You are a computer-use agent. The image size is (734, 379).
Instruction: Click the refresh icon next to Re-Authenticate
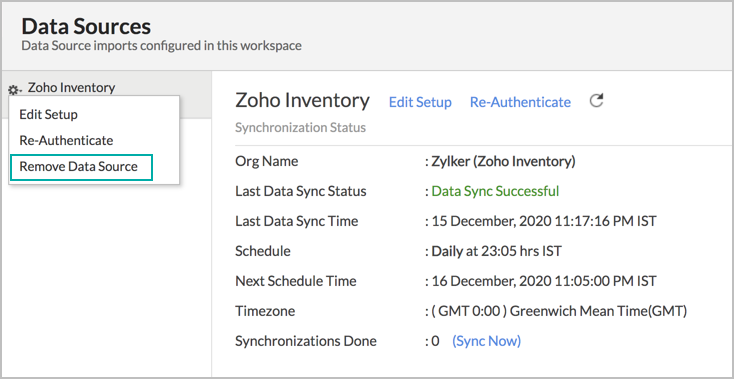coord(596,101)
